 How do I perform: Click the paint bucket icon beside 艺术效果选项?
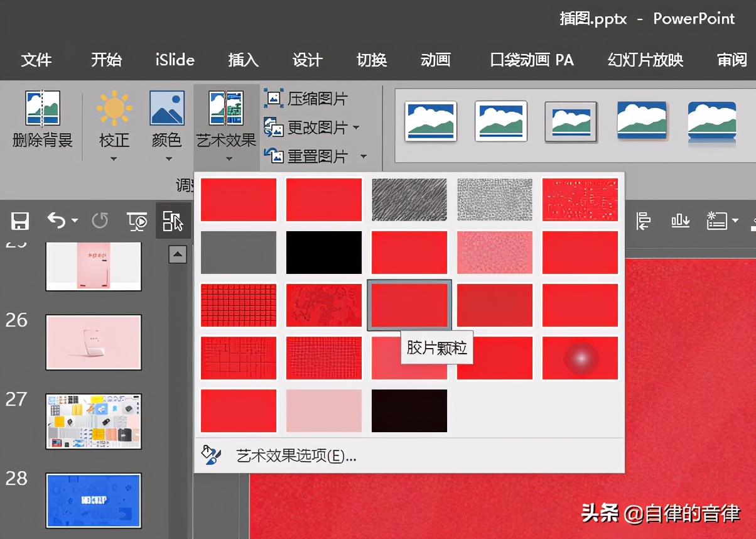point(210,455)
